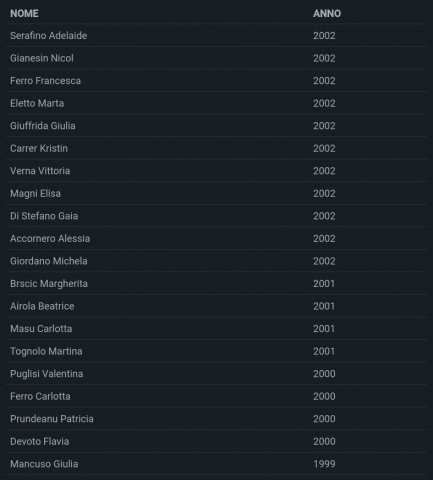Click on Ferro Francesca's name
433x480 pixels.
click(x=45, y=81)
